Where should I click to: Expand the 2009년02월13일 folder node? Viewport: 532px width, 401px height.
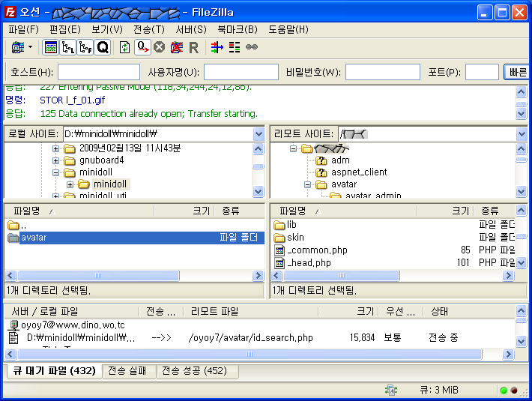(x=56, y=148)
